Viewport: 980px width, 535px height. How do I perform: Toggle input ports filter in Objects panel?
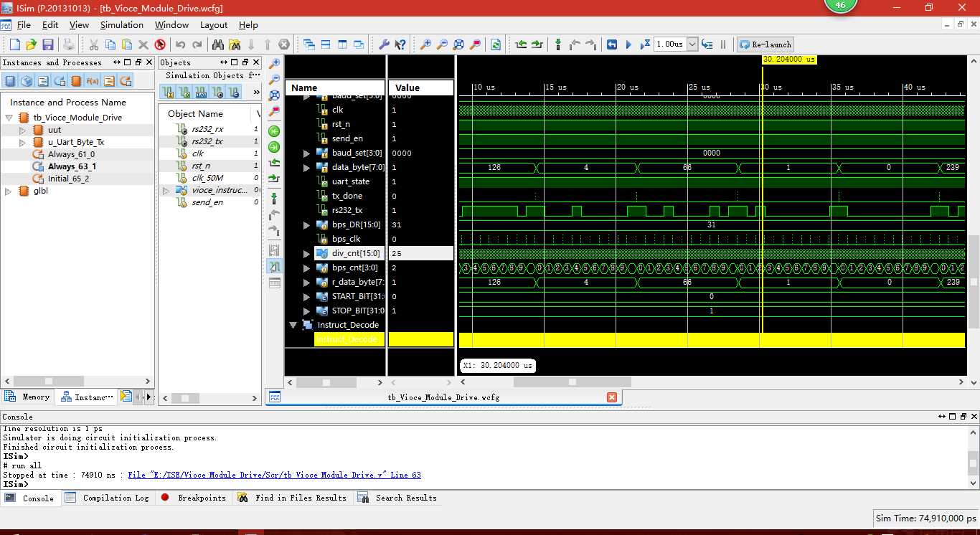click(x=169, y=93)
